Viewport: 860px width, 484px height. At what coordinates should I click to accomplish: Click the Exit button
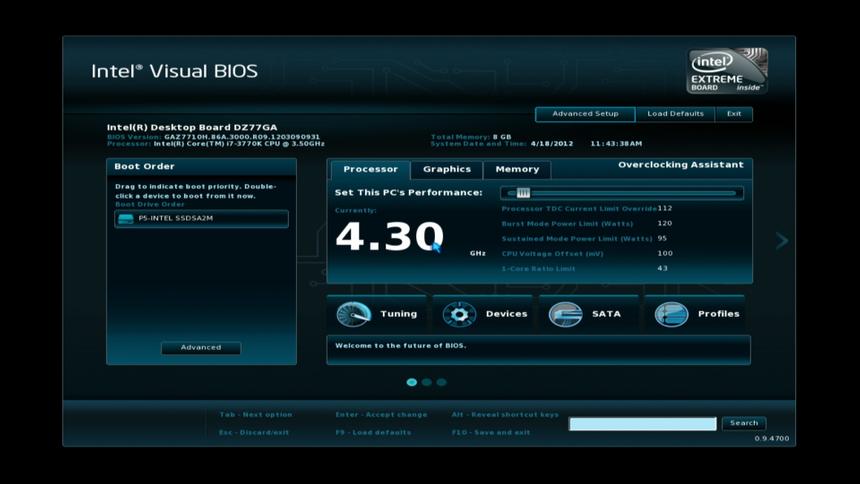734,114
